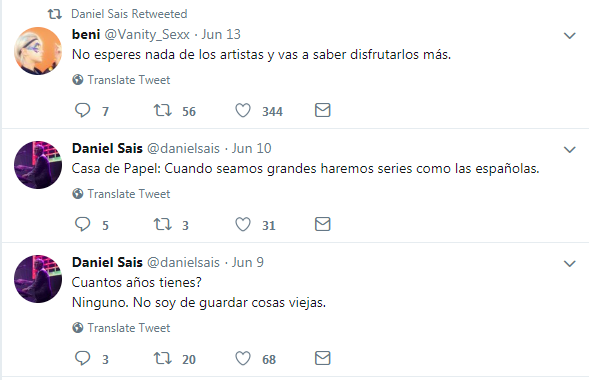Expand options chevron for Jun 9 tweet

click(x=569, y=264)
